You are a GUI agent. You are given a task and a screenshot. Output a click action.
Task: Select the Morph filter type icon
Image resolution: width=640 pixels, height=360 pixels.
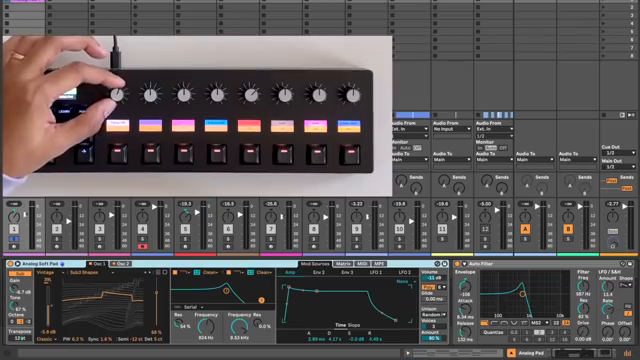524,323
